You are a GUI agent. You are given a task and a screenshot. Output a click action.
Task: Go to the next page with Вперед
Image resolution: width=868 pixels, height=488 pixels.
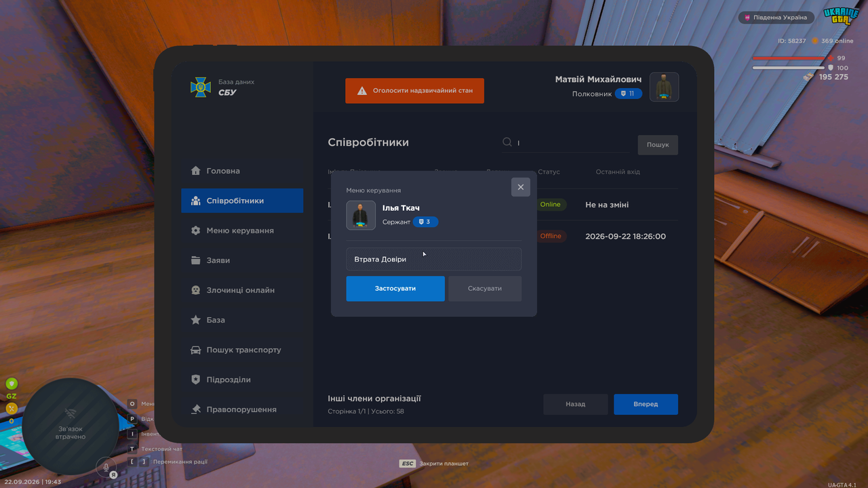(x=646, y=404)
